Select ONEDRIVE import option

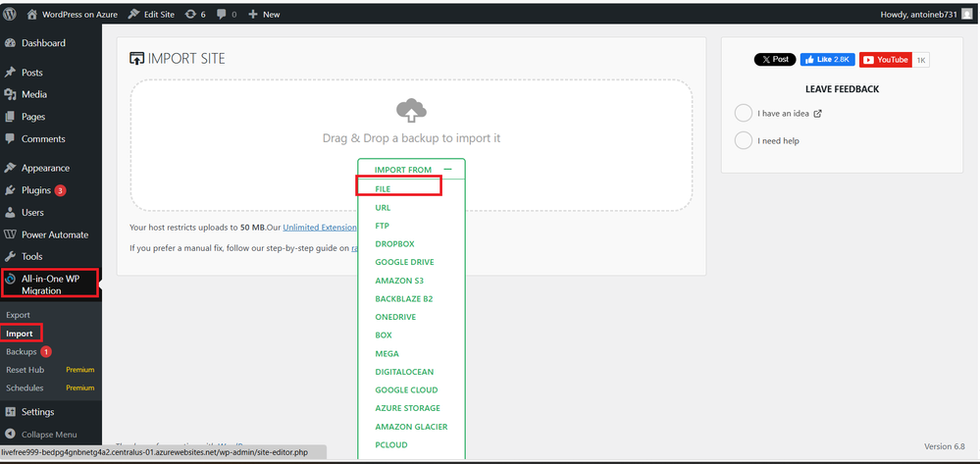coord(395,317)
